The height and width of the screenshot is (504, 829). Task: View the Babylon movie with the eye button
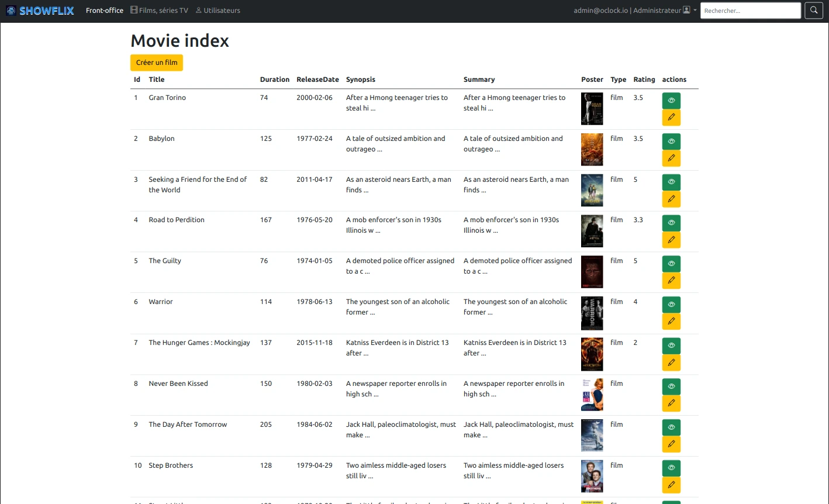671,141
